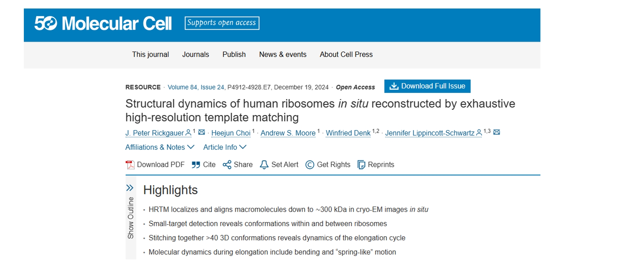The width and height of the screenshot is (644, 272).
Task: Click the Cite quotation mark icon
Action: point(196,165)
